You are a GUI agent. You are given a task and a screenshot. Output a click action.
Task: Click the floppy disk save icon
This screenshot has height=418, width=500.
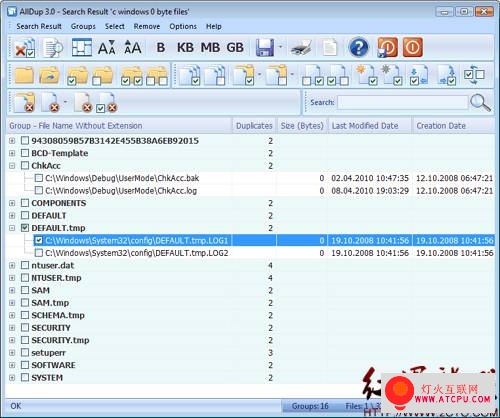(x=265, y=48)
